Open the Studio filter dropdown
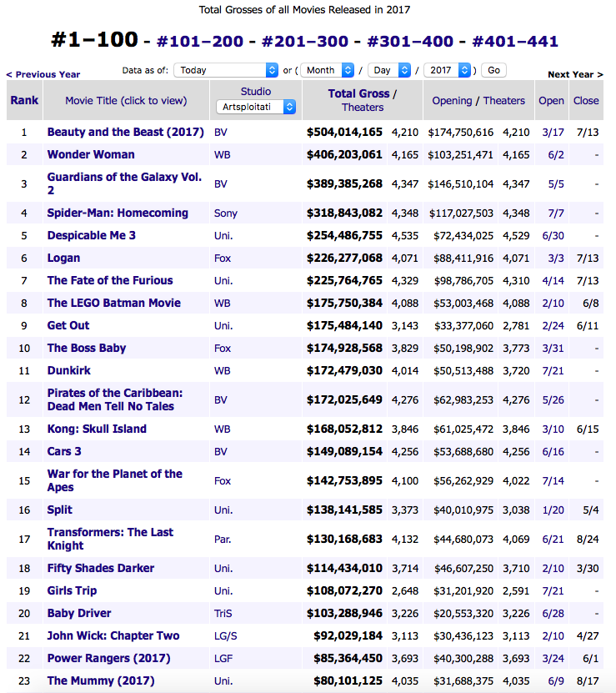The width and height of the screenshot is (616, 693). point(256,107)
